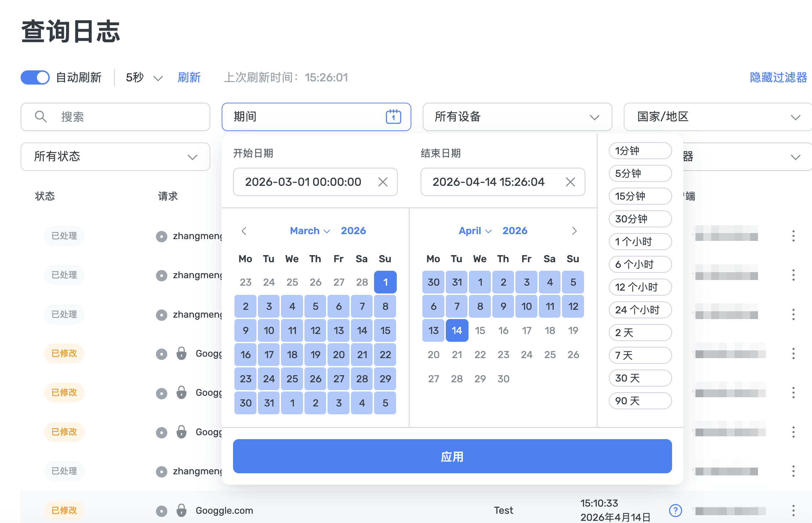The width and height of the screenshot is (812, 523).
Task: Click the 应用 button
Action: [452, 457]
